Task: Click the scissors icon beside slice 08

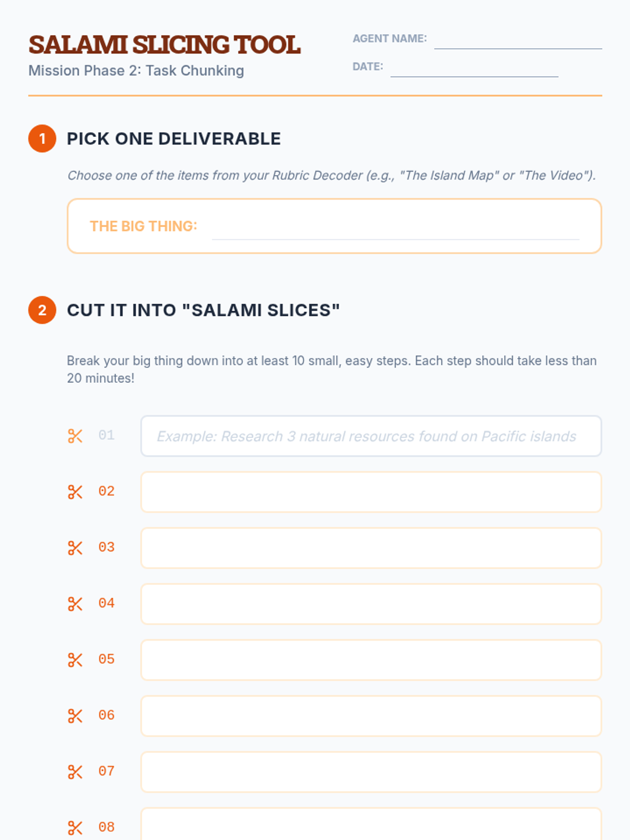Action: click(75, 828)
